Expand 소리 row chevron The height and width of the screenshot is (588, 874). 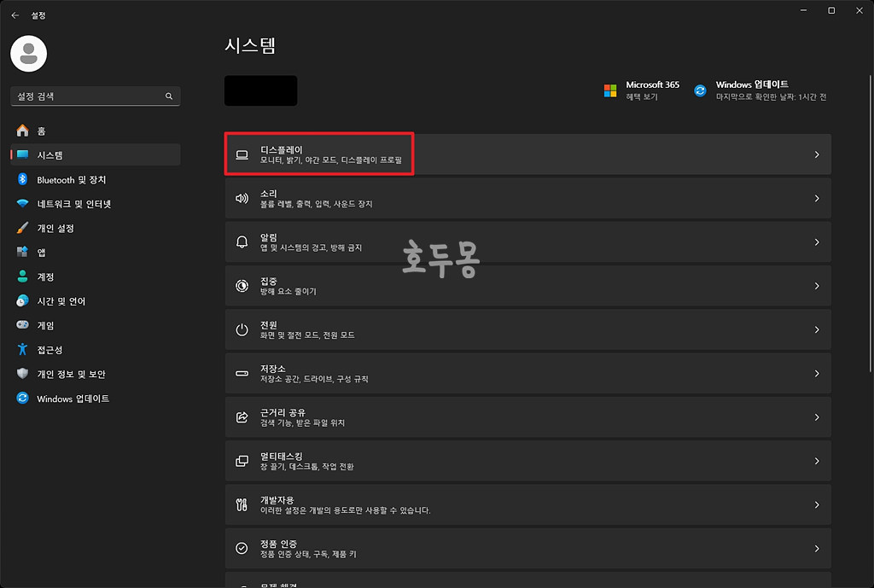tap(817, 198)
